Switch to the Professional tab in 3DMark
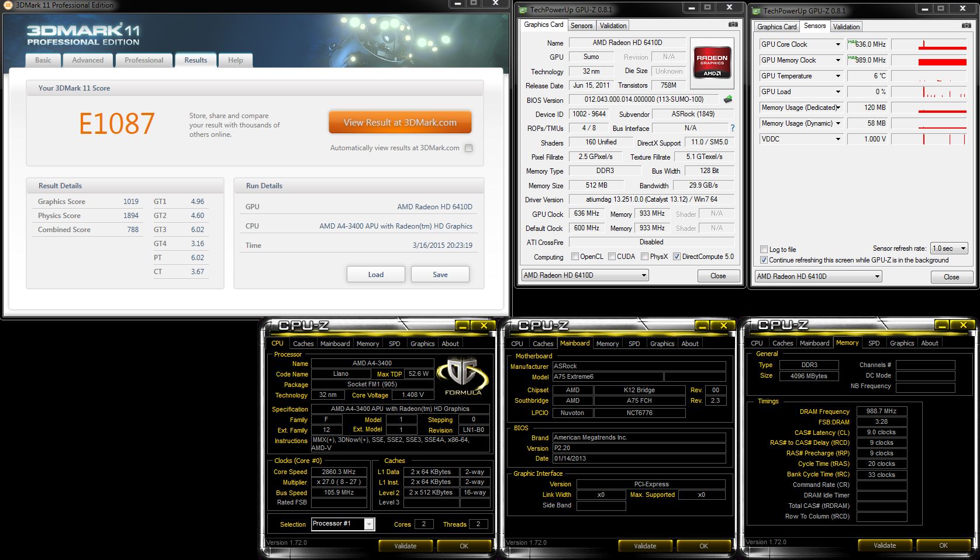The width and height of the screenshot is (980, 560). point(144,60)
